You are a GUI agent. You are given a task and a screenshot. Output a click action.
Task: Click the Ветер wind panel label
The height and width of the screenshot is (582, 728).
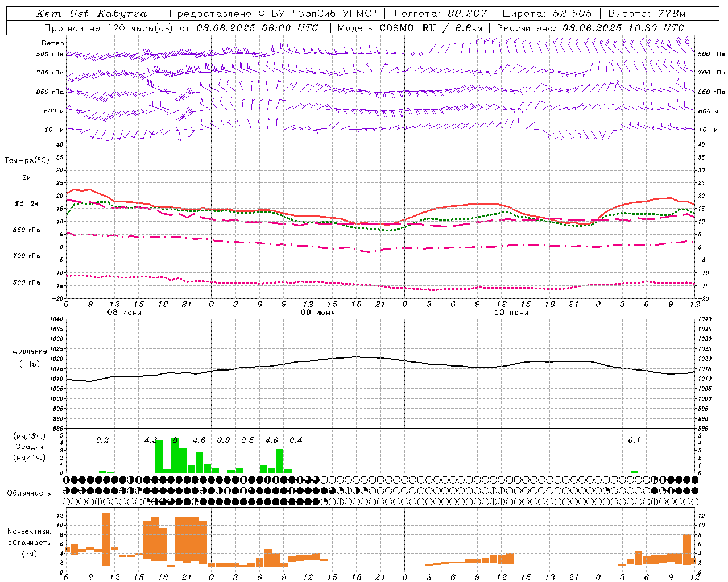click(x=53, y=43)
